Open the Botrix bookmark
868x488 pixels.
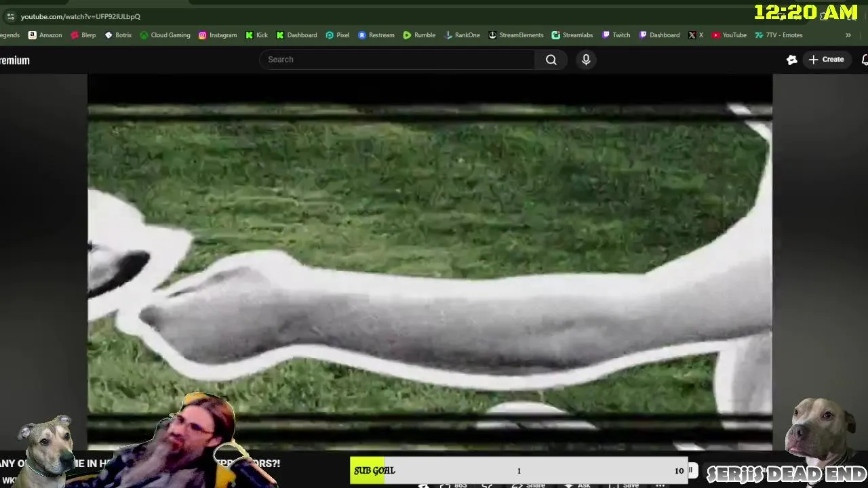click(118, 35)
